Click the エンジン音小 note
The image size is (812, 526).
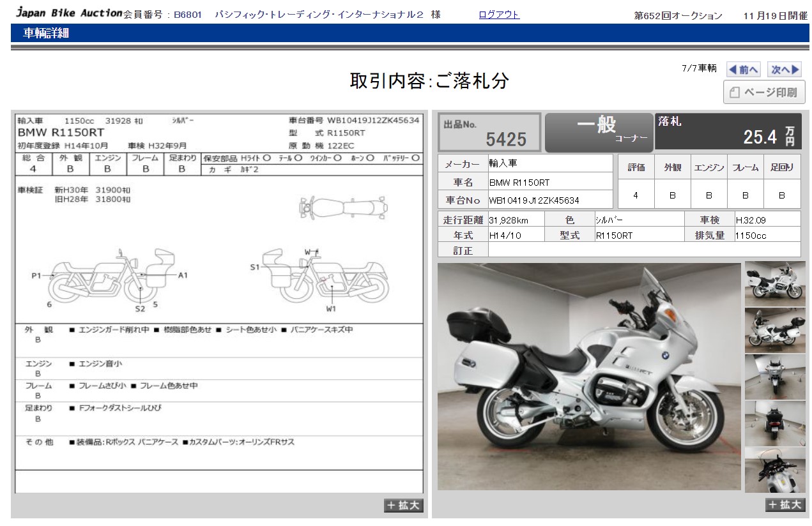click(95, 363)
